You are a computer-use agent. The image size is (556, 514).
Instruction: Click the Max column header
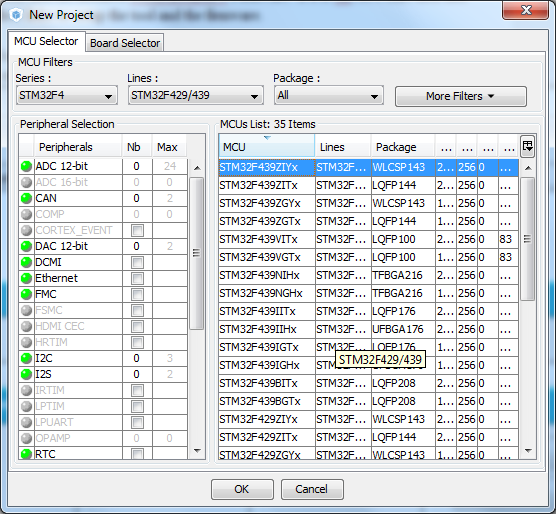[169, 147]
